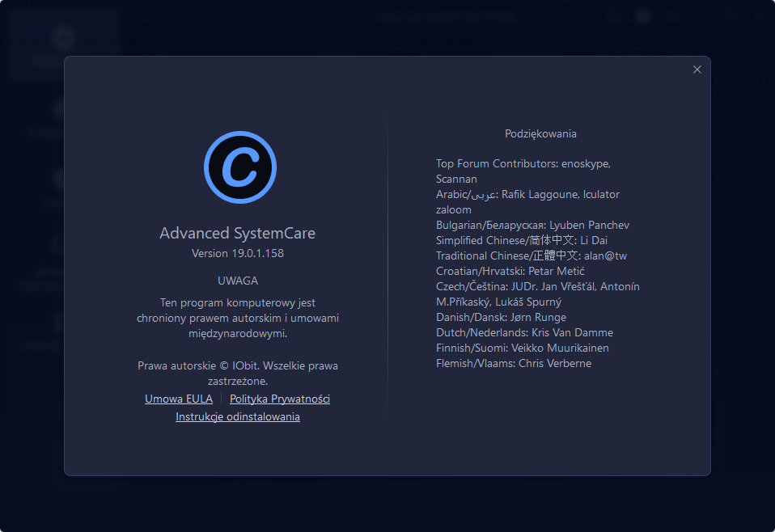Click the Czech JUDr. Jan Vřešťál credit
Image resolution: width=775 pixels, height=532 pixels.
538,294
